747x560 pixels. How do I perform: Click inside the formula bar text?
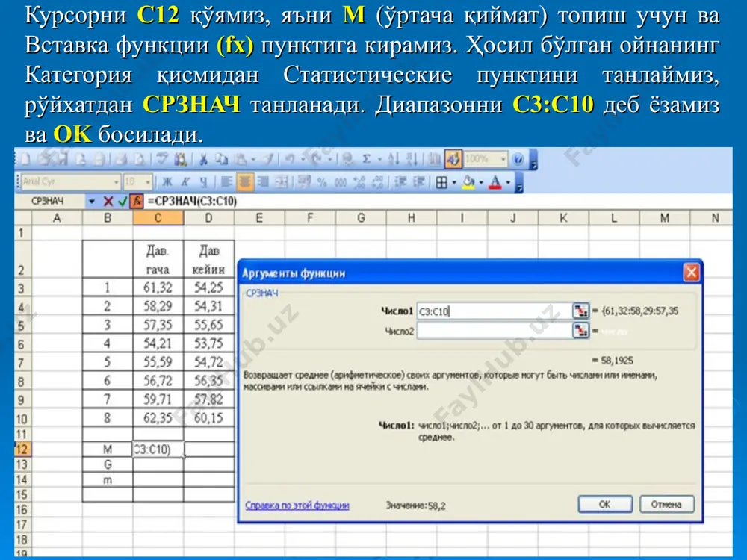tap(193, 202)
